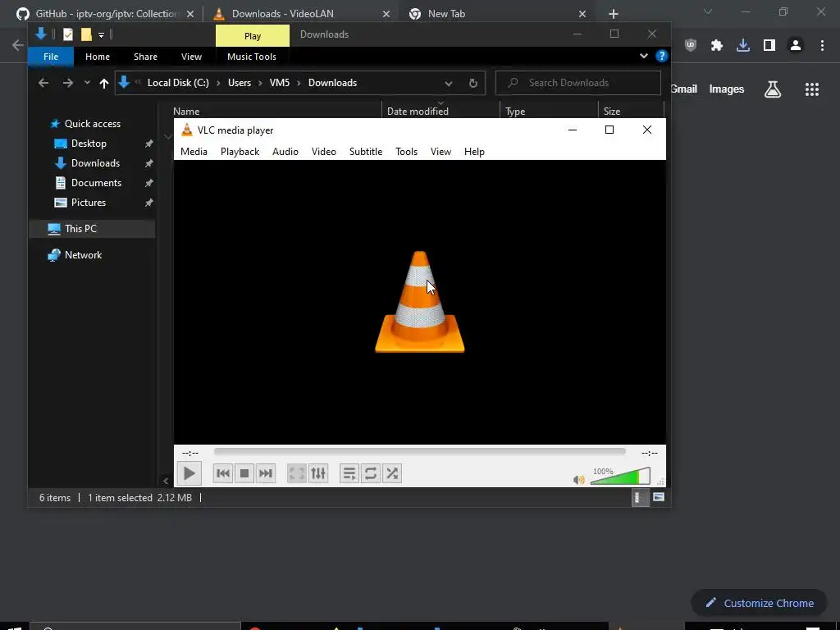Start playback with the VLC play button
This screenshot has height=630, width=840.
click(189, 473)
